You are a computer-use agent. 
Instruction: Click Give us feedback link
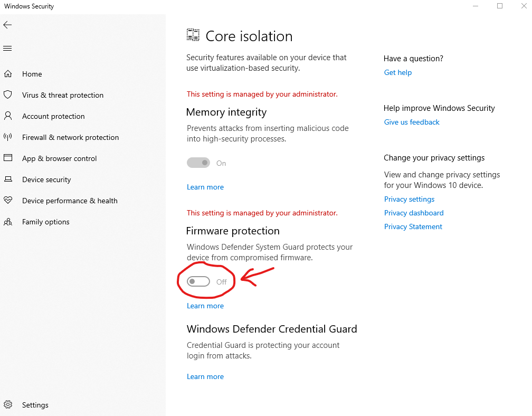click(412, 122)
